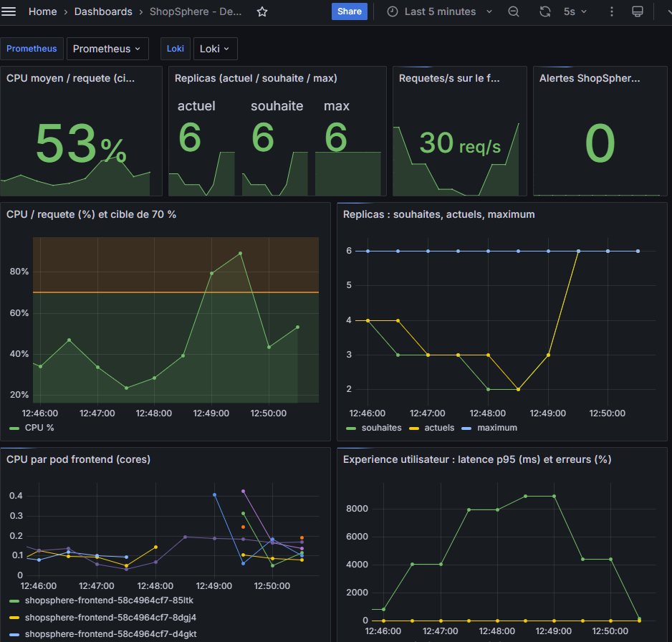Click the Alertes ShopSphere panel title
The image size is (672, 642).
coord(590,78)
